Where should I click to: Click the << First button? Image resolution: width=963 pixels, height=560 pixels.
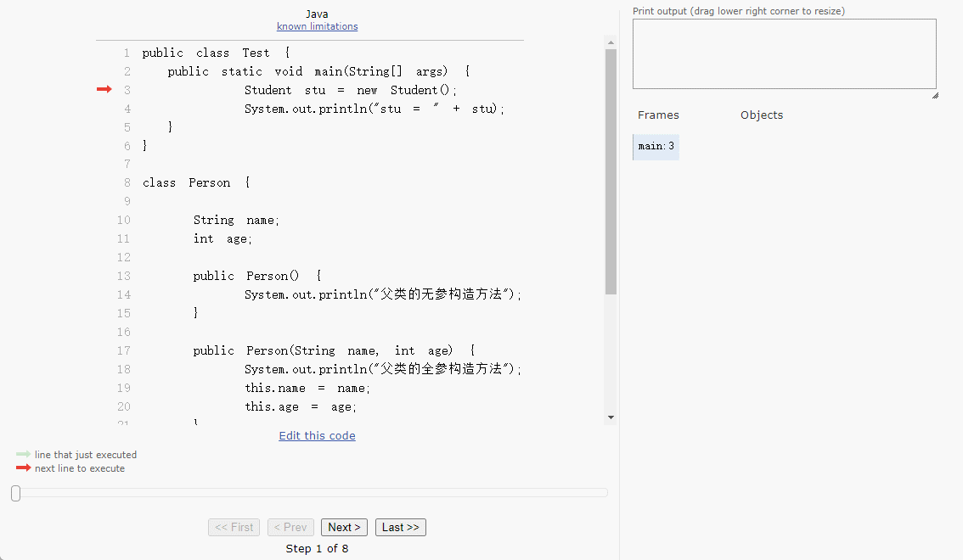(234, 527)
